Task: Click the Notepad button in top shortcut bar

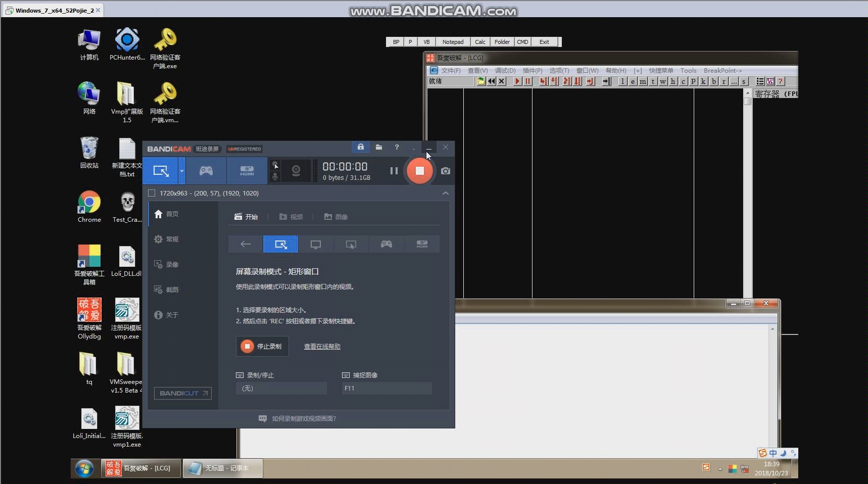Action: [453, 42]
